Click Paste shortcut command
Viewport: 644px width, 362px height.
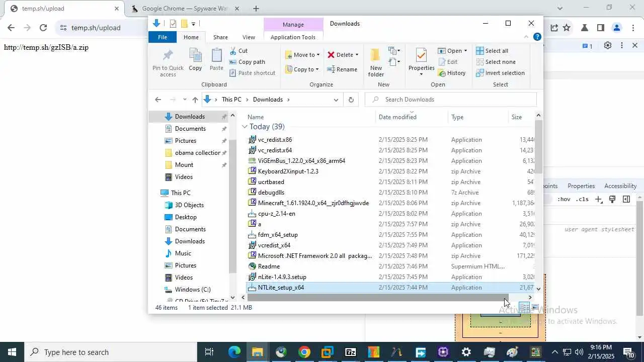point(252,73)
